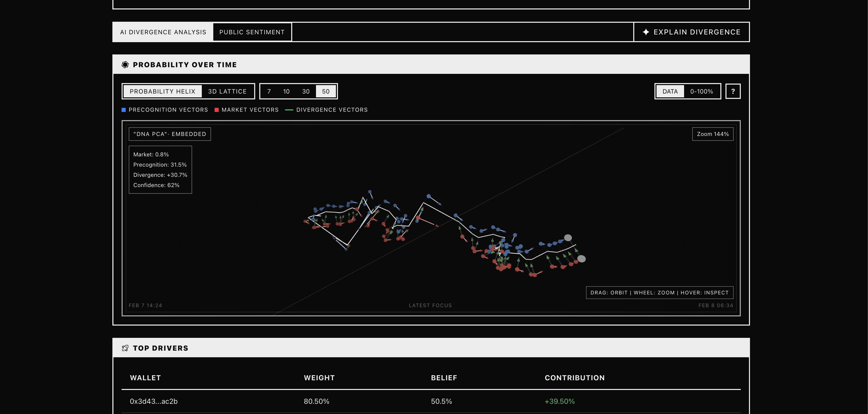The height and width of the screenshot is (414, 868).
Task: Open the question mark help icon
Action: tap(733, 91)
